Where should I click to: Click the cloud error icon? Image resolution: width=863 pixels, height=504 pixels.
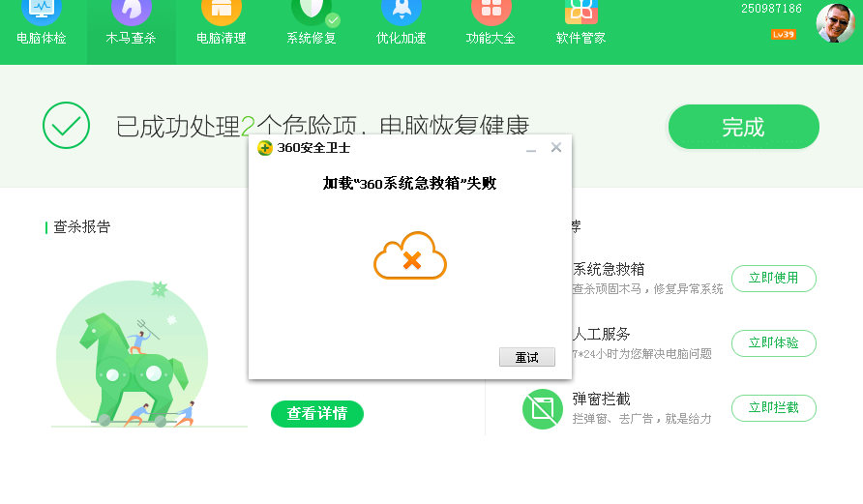click(410, 255)
